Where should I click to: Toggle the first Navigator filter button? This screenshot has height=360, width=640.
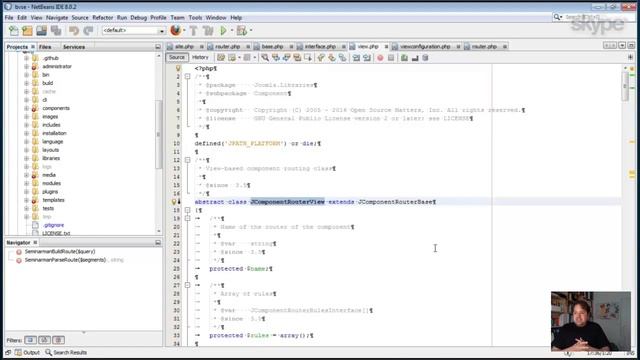(x=31, y=340)
